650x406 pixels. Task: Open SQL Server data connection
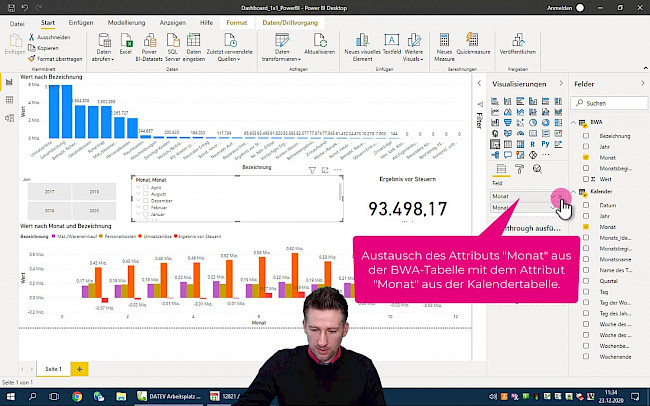pos(174,42)
